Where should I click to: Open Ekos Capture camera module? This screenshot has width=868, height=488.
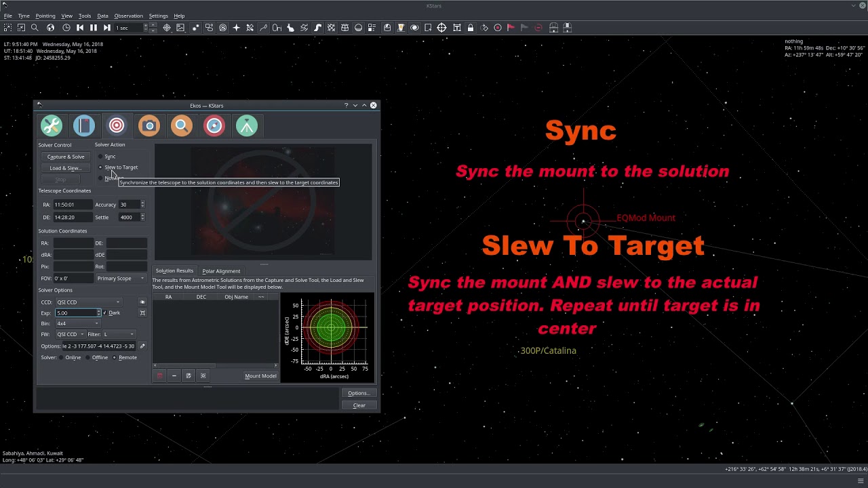click(149, 125)
